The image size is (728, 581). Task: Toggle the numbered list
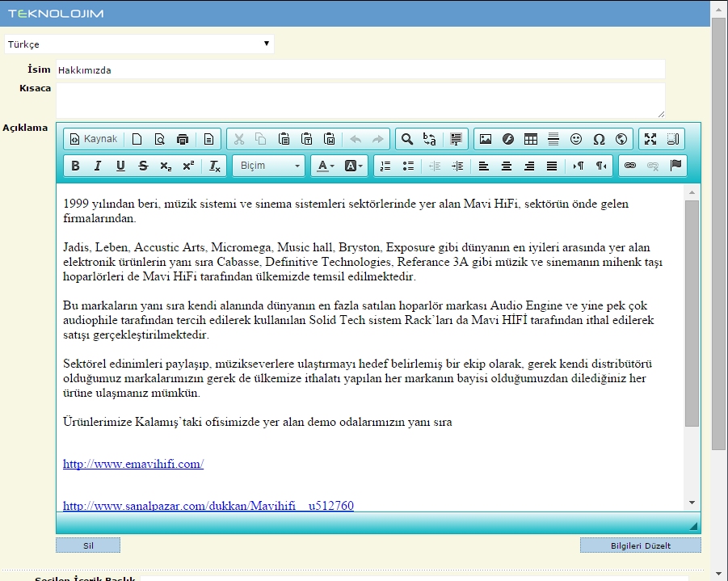(x=385, y=166)
